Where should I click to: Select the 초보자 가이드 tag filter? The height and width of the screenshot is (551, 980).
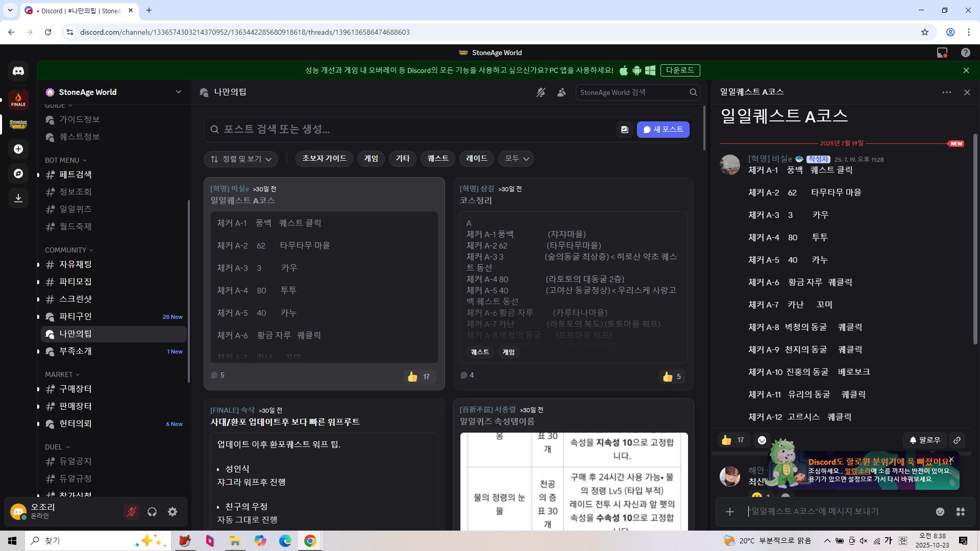click(x=324, y=159)
